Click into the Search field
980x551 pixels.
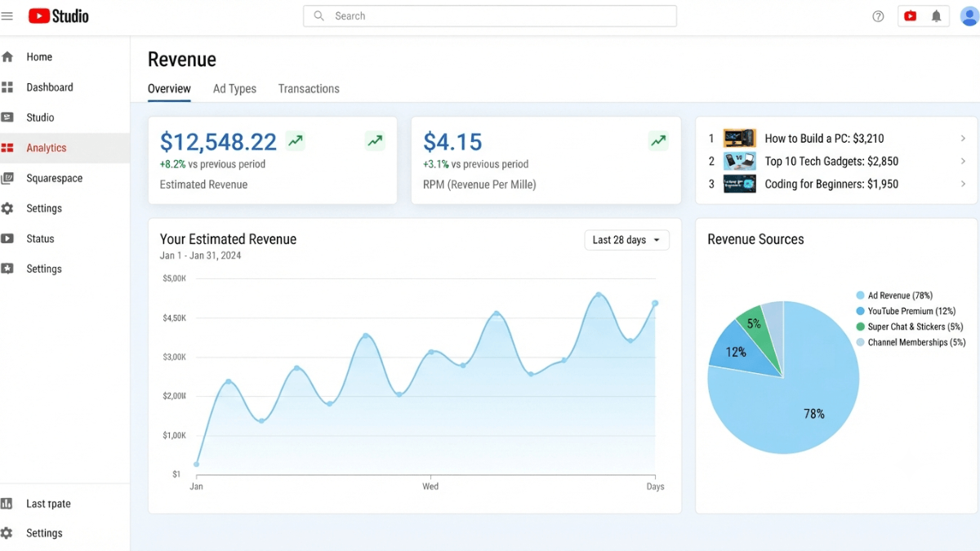(490, 16)
